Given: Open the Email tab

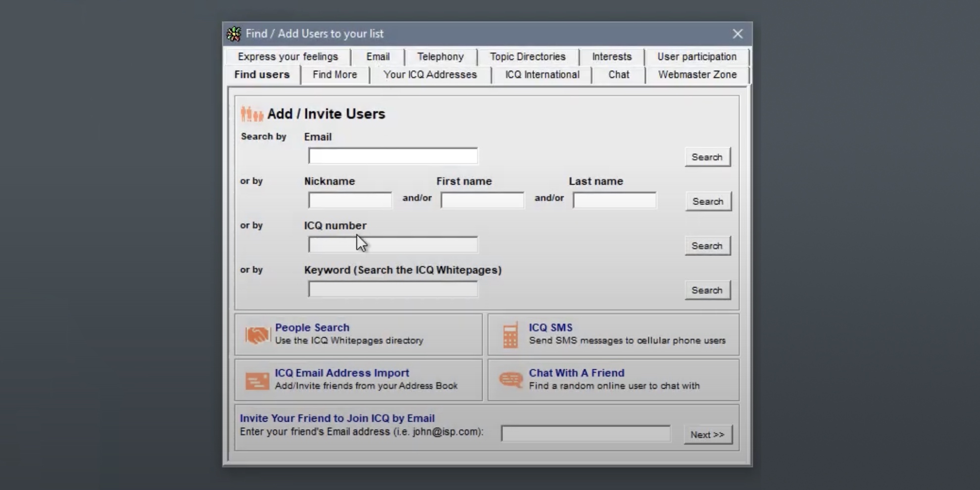Looking at the screenshot, I should (378, 56).
